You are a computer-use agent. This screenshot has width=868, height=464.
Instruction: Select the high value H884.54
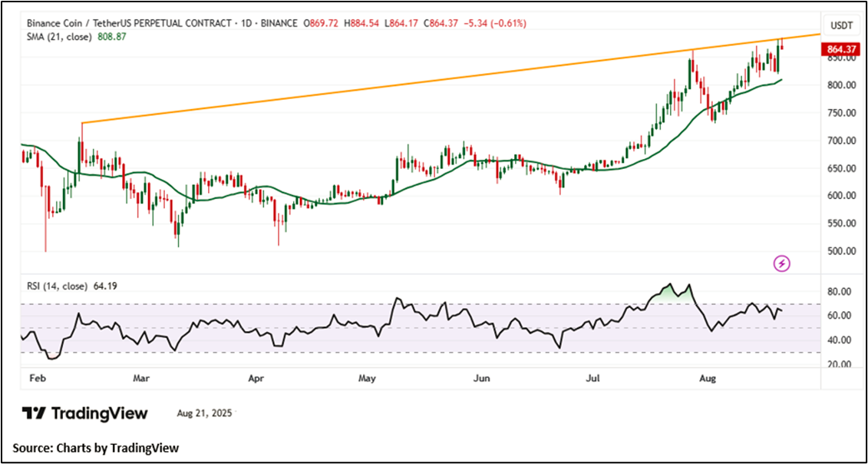[361, 23]
